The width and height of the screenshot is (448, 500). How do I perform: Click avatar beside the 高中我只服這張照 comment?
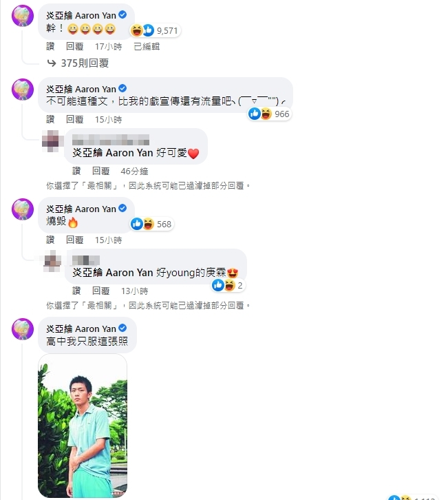pos(23,329)
